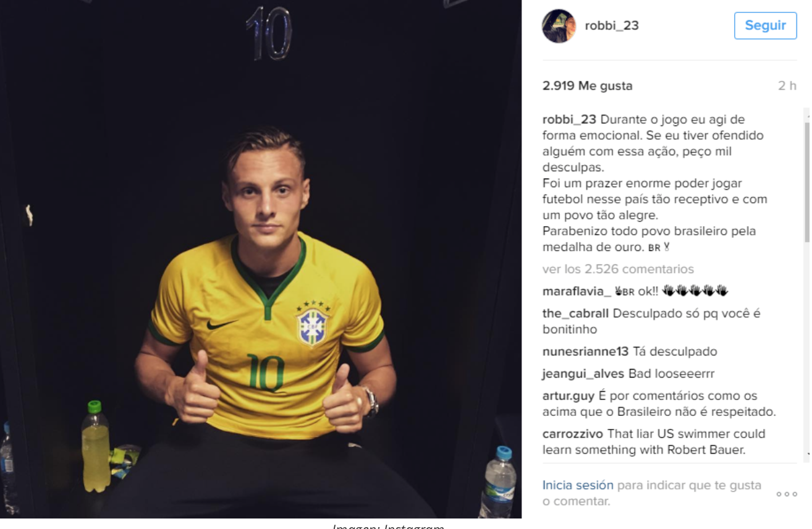
Task: Click the main post photo
Action: pyautogui.click(x=261, y=259)
